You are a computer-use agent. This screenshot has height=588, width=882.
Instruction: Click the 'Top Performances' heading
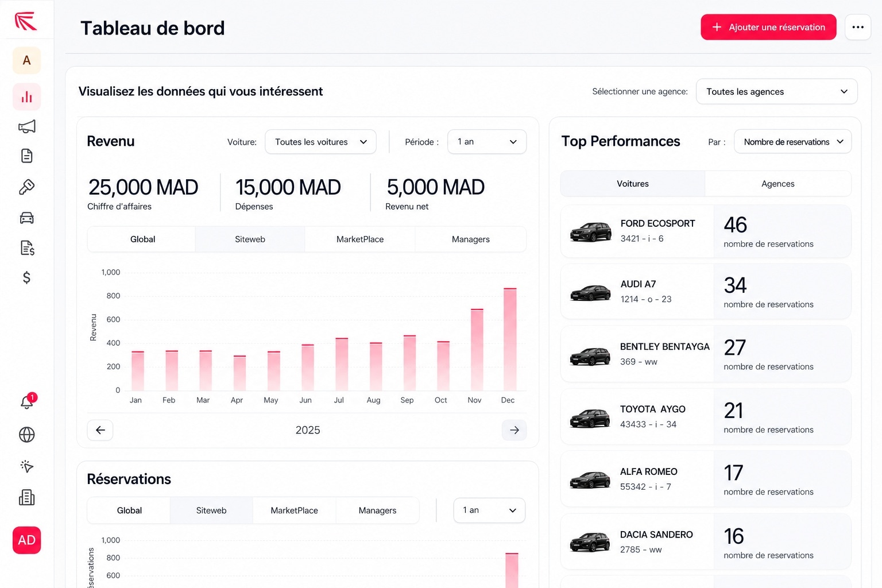click(x=621, y=141)
